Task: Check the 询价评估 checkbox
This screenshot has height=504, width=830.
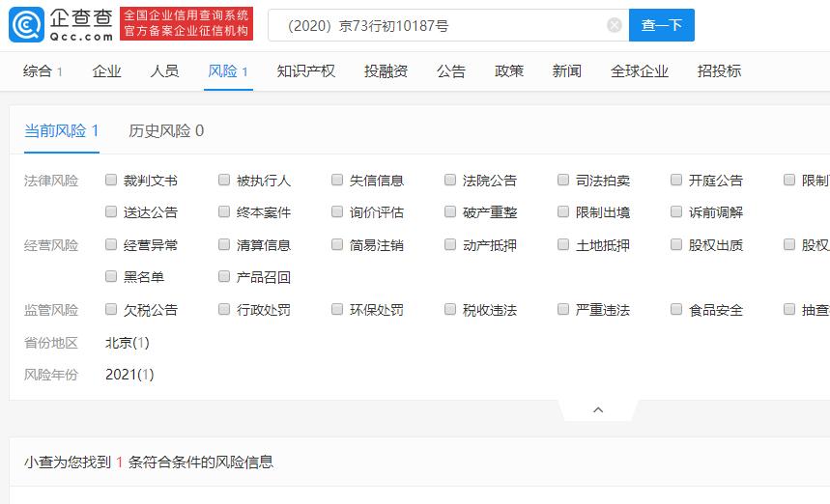Action: (336, 211)
